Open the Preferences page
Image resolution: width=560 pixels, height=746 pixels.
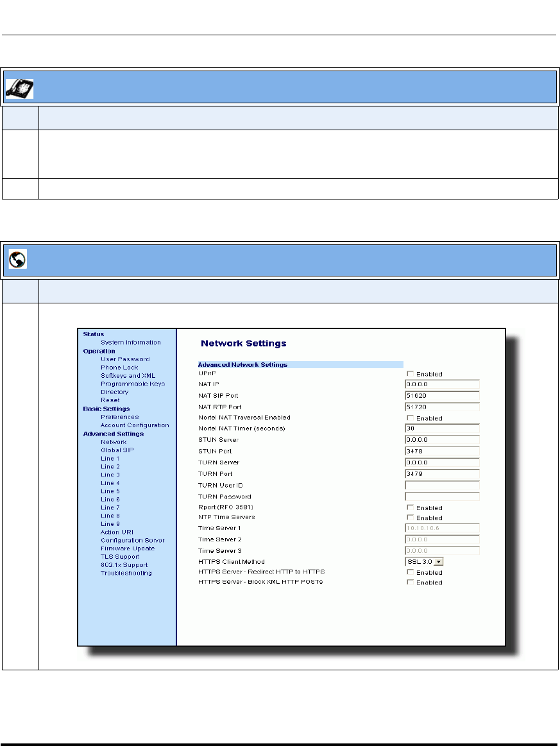[x=120, y=417]
